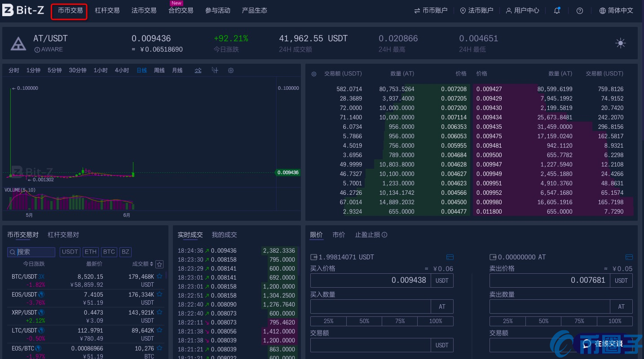
Task: Open deposit card icon beside AT balance
Action: [629, 257]
